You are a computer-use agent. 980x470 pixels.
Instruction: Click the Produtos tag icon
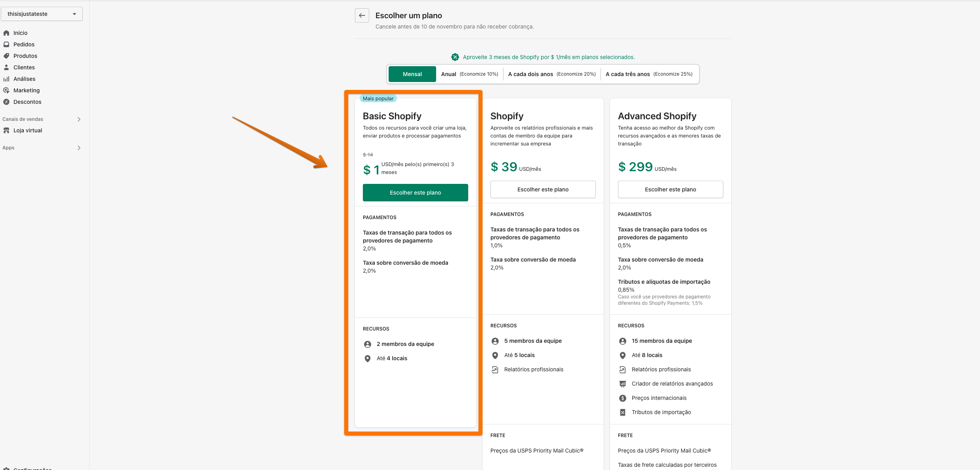point(6,56)
